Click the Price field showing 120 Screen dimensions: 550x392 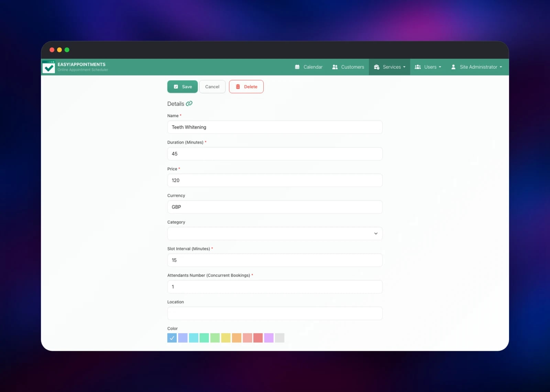pos(275,180)
